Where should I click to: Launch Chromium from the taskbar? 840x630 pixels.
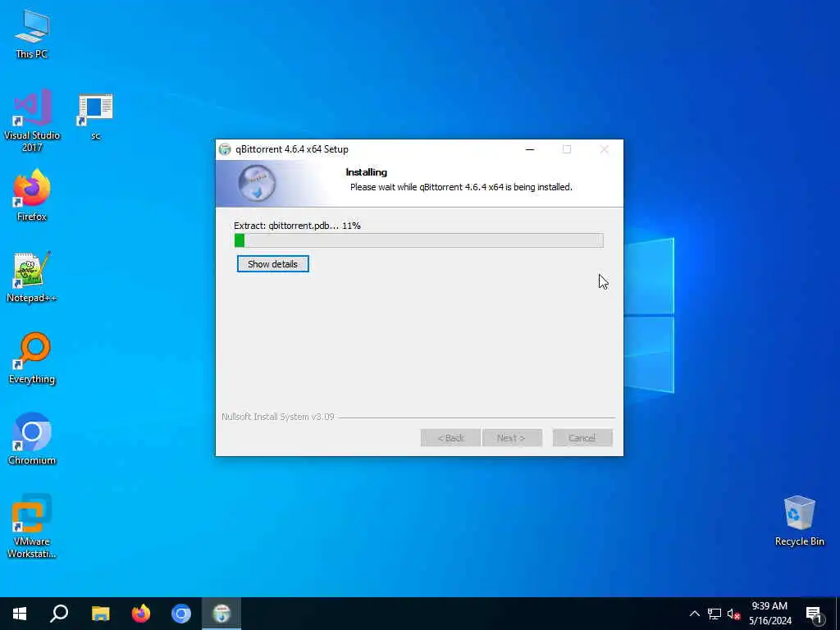coord(181,614)
